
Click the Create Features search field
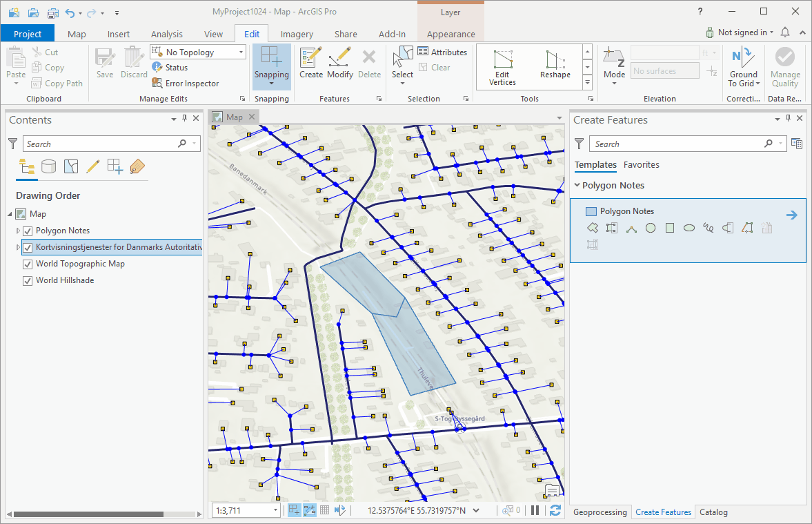click(678, 144)
